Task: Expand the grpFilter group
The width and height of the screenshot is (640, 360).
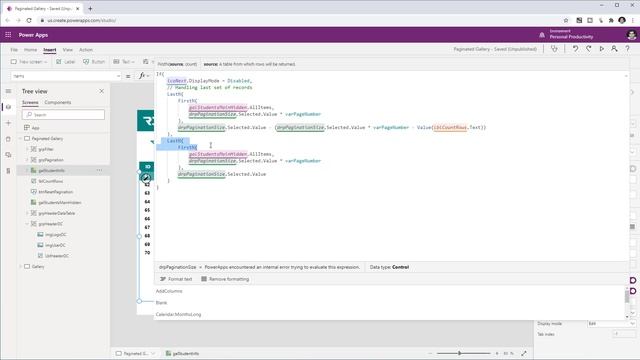Action: (x=27, y=149)
